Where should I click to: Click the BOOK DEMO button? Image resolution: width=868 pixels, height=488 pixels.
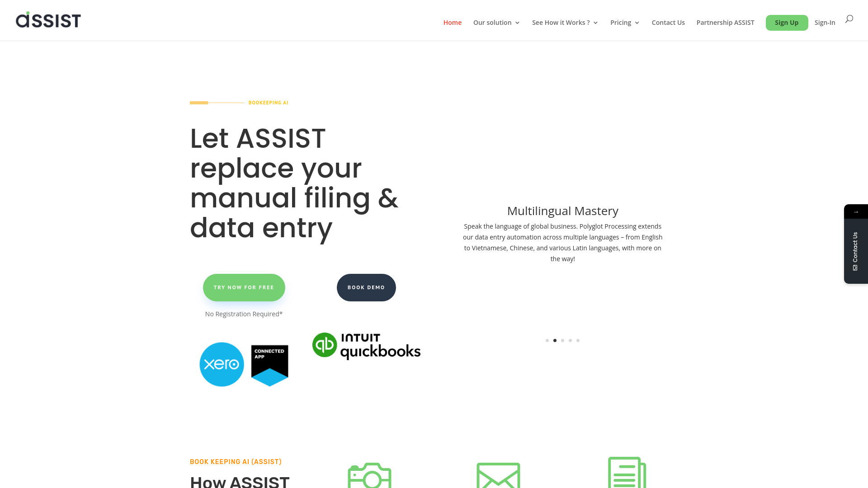[x=366, y=287]
